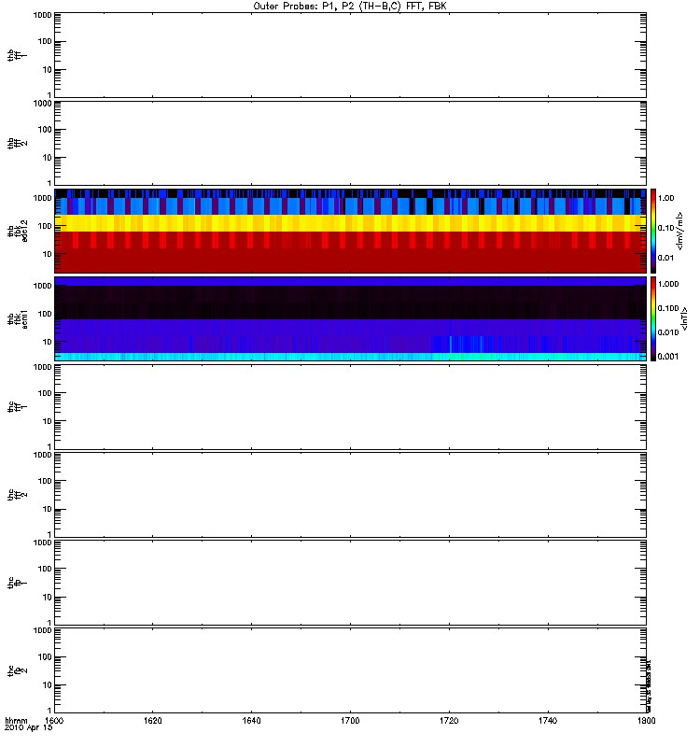This screenshot has width=700, height=747.
Task: Click the 1800 time axis label
Action: pyautogui.click(x=646, y=720)
